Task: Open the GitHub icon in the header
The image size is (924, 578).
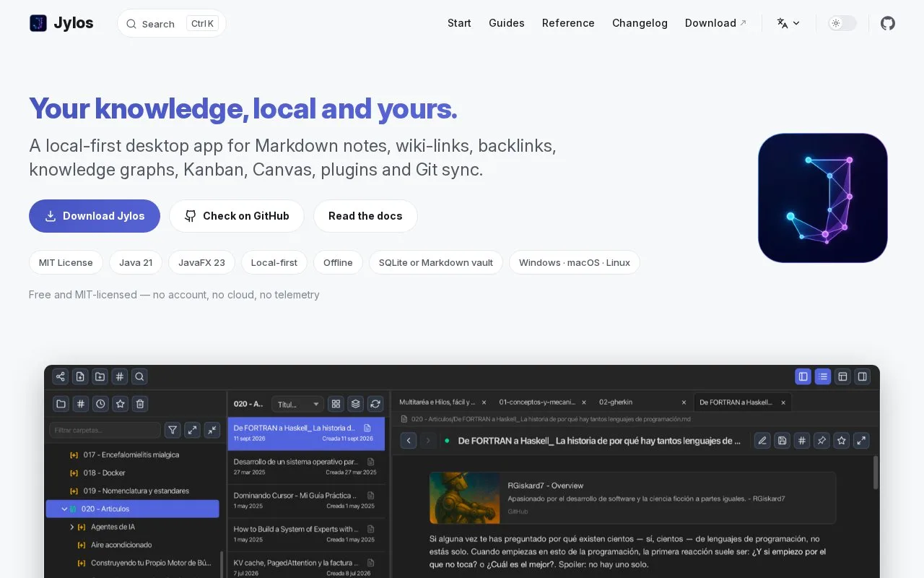Action: tap(888, 23)
